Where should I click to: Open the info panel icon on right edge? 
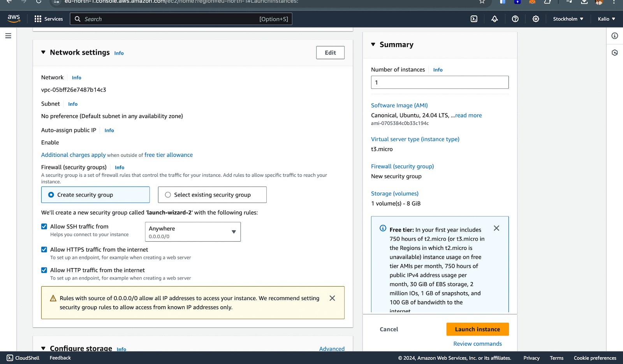[615, 36]
